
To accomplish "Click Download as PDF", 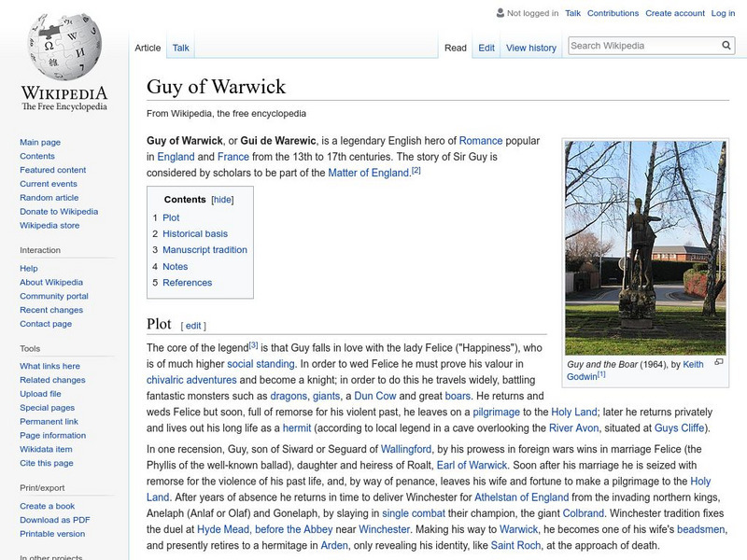I will tap(55, 520).
